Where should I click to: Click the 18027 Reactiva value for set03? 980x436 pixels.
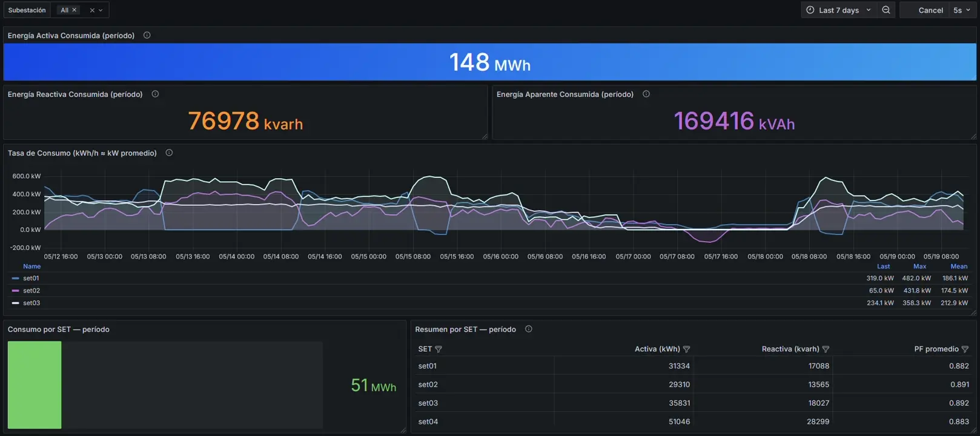[818, 403]
